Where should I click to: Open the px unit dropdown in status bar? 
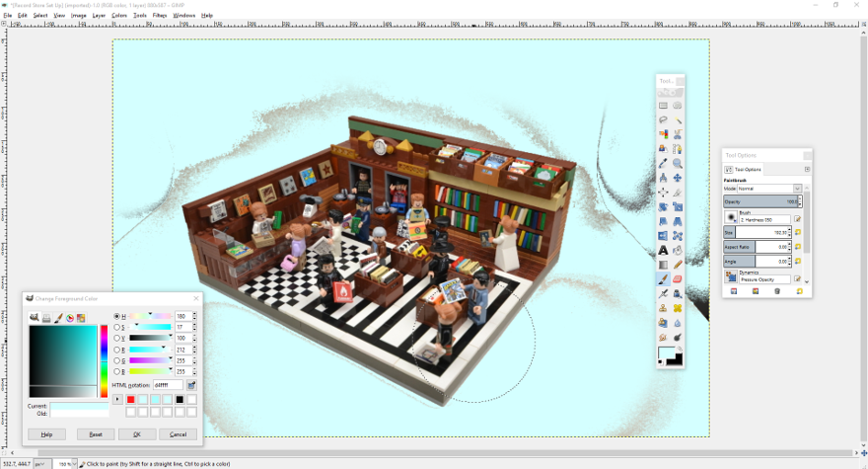pos(43,463)
